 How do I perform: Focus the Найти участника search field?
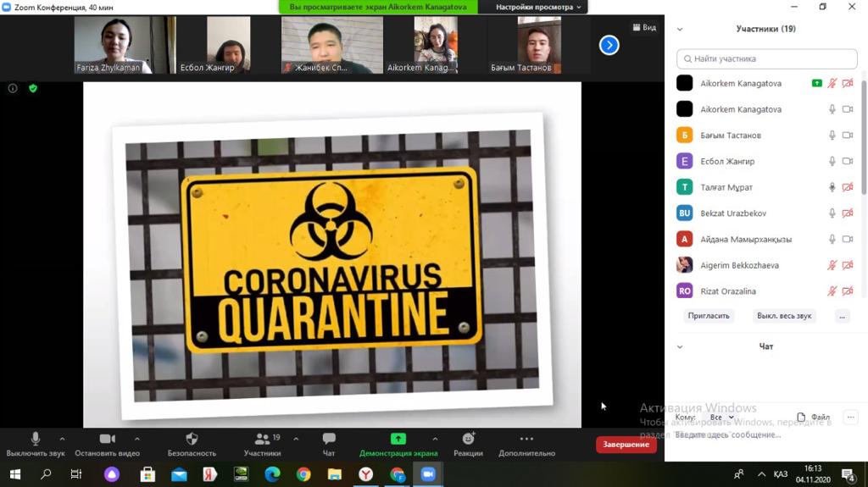click(766, 58)
